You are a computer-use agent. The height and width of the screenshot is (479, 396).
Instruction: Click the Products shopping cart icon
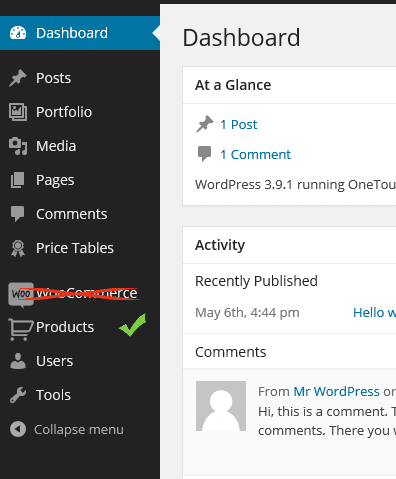tap(20, 329)
